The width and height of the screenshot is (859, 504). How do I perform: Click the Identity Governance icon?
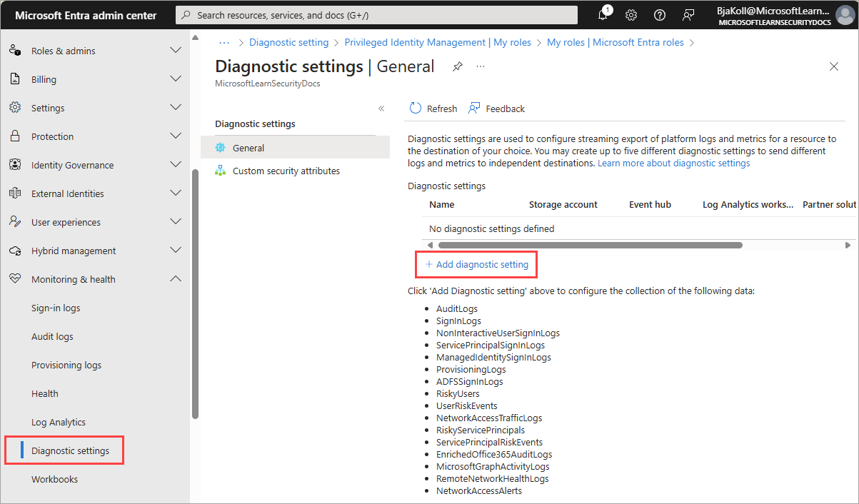[15, 165]
